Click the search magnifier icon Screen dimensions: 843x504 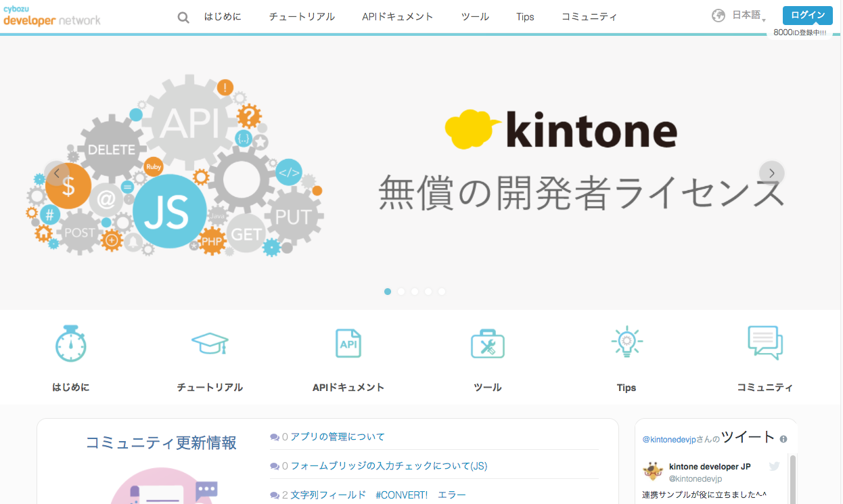pyautogui.click(x=183, y=17)
